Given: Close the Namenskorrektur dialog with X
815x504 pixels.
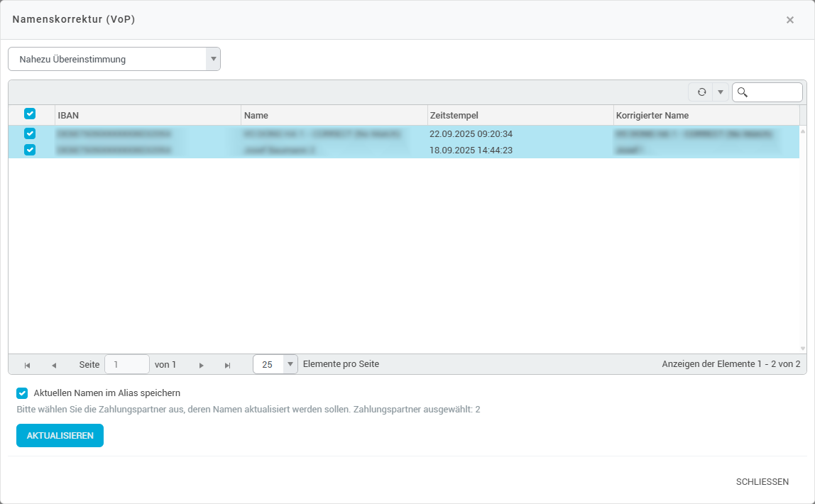Looking at the screenshot, I should pyautogui.click(x=789, y=20).
